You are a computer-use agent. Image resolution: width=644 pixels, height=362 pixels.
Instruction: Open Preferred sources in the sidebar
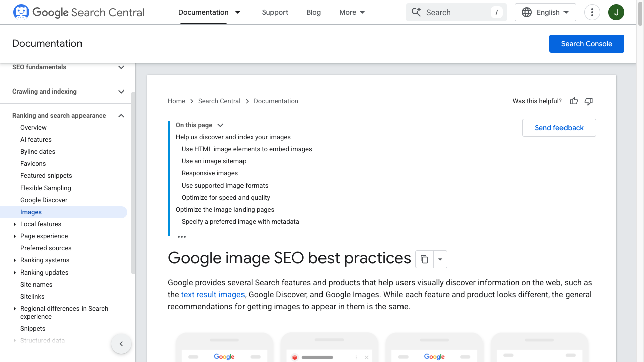46,248
